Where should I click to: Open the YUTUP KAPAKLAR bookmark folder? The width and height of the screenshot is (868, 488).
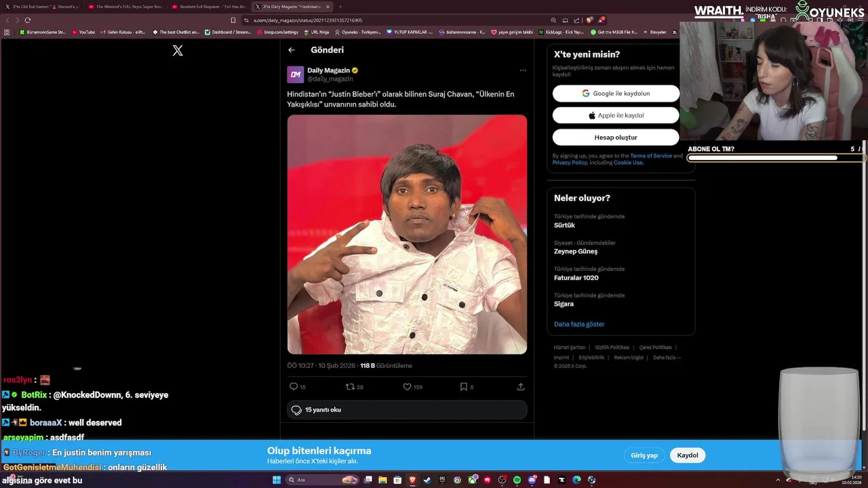[410, 32]
